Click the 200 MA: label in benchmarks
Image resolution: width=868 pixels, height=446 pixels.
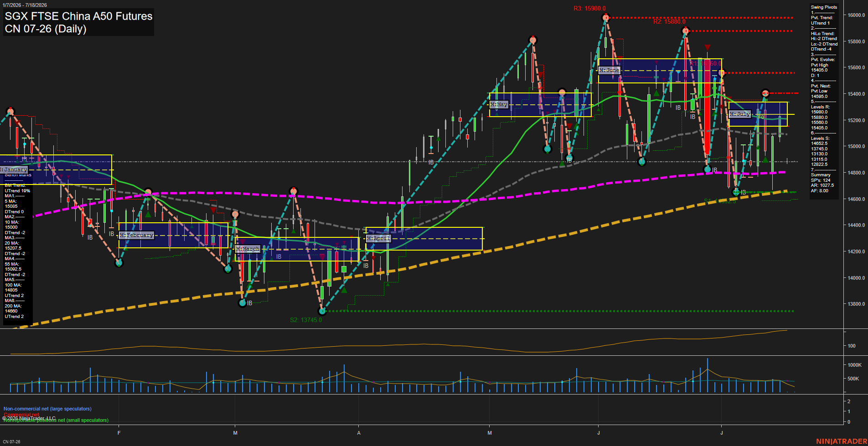point(13,306)
